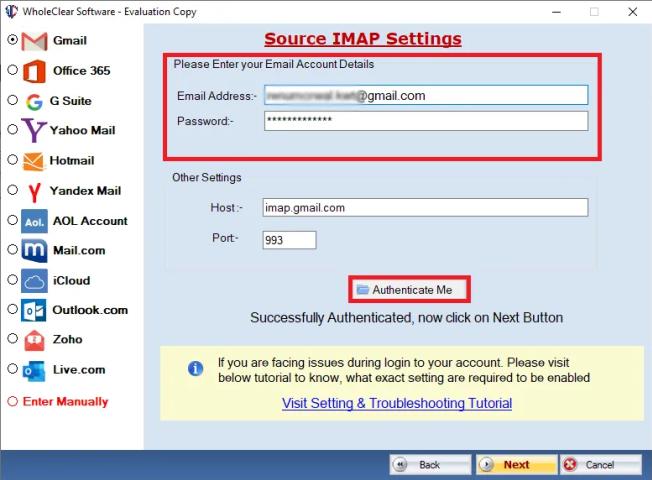Click the G Suite logo icon
This screenshot has width=652, height=480.
click(34, 101)
